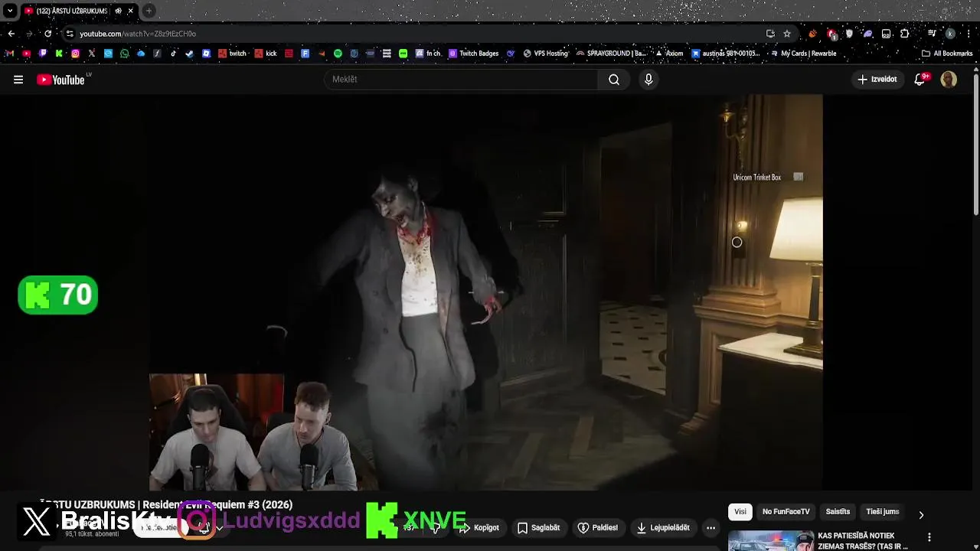Image resolution: width=980 pixels, height=551 pixels.
Task: Click the YouTube video player
Action: (x=486, y=292)
